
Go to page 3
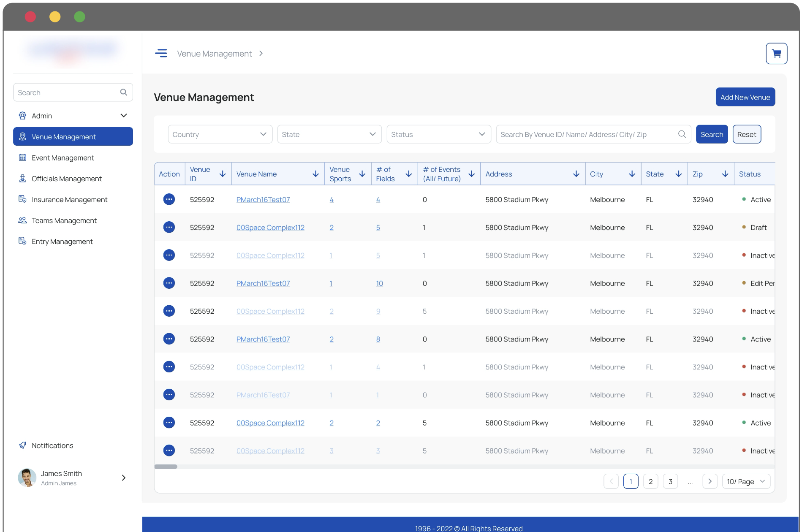pyautogui.click(x=670, y=481)
